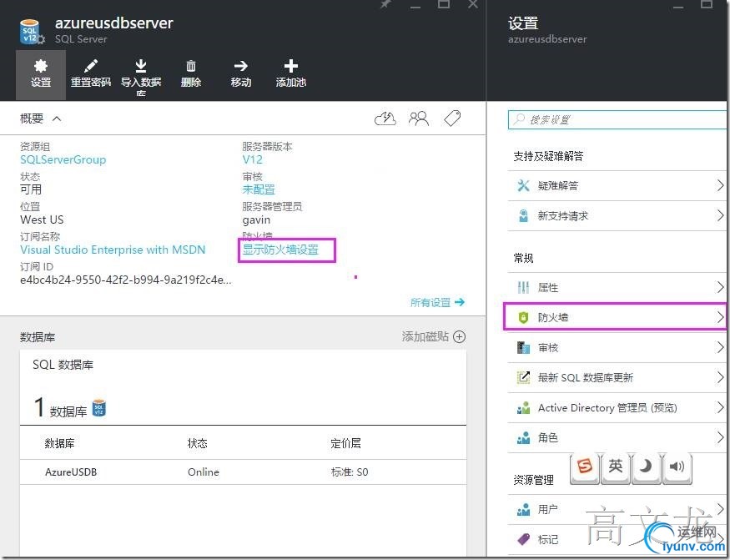Image resolution: width=730 pixels, height=560 pixels.
Task: Click the 用户 people icon
Action: [523, 510]
